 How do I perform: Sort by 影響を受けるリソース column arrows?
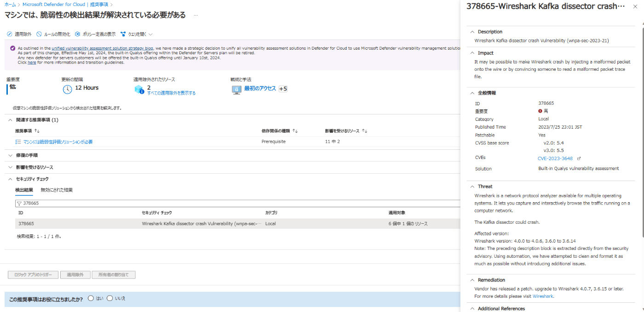pos(364,131)
